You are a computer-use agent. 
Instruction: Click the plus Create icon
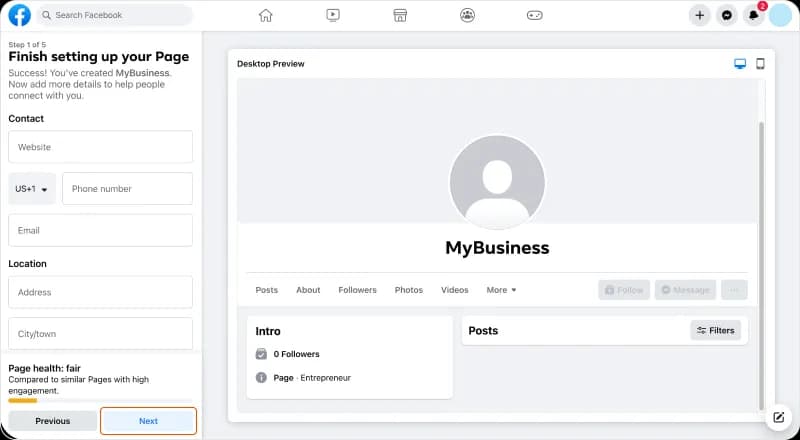tap(700, 15)
